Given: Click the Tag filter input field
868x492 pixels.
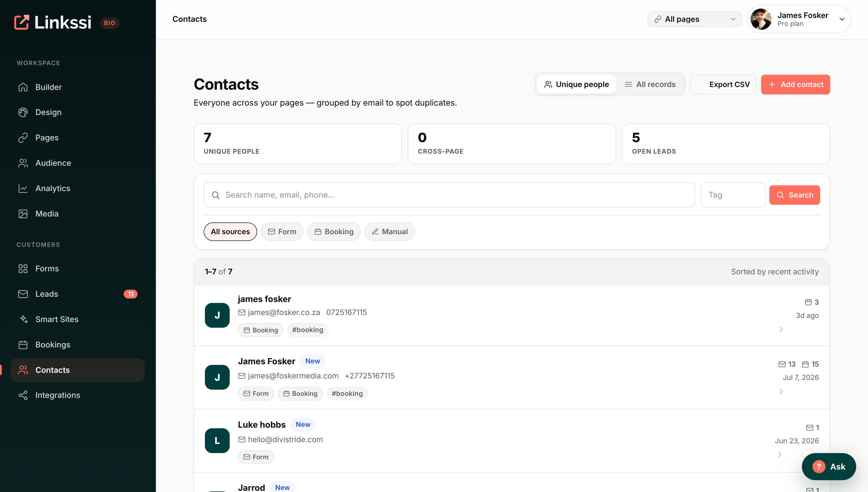Looking at the screenshot, I should (733, 195).
